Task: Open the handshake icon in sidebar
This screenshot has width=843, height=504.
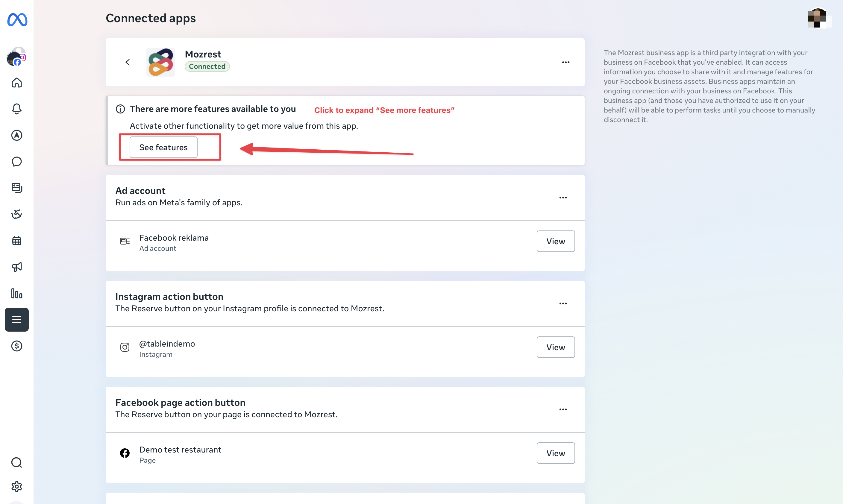Action: [x=17, y=214]
